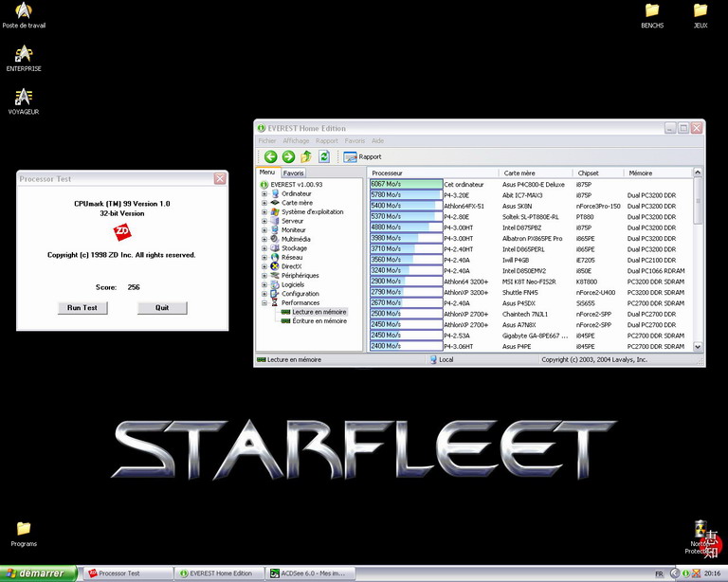Expand the DirectX tree branch
Image resolution: width=728 pixels, height=582 pixels.
pyautogui.click(x=264, y=266)
